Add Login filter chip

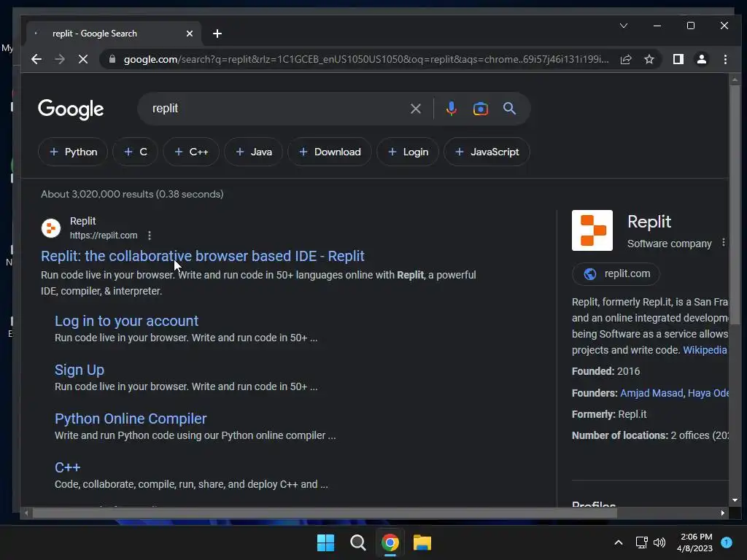(408, 152)
